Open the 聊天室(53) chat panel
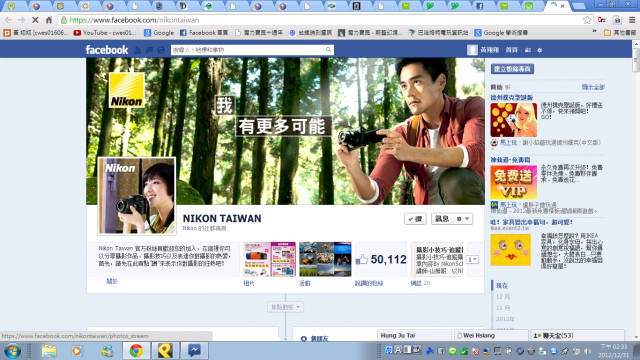The height and width of the screenshot is (360, 640). tap(578, 336)
